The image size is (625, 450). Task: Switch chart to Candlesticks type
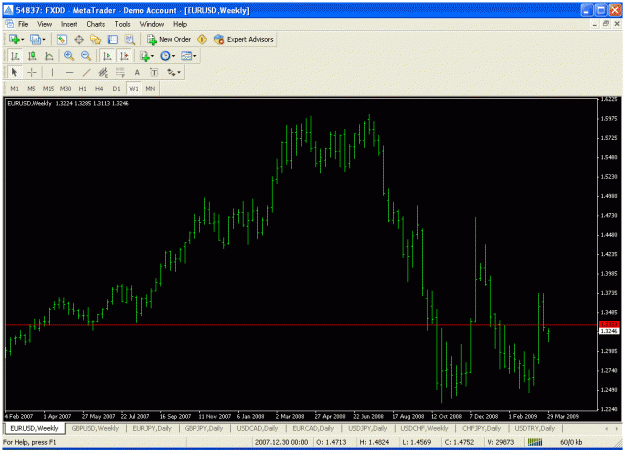click(x=32, y=56)
